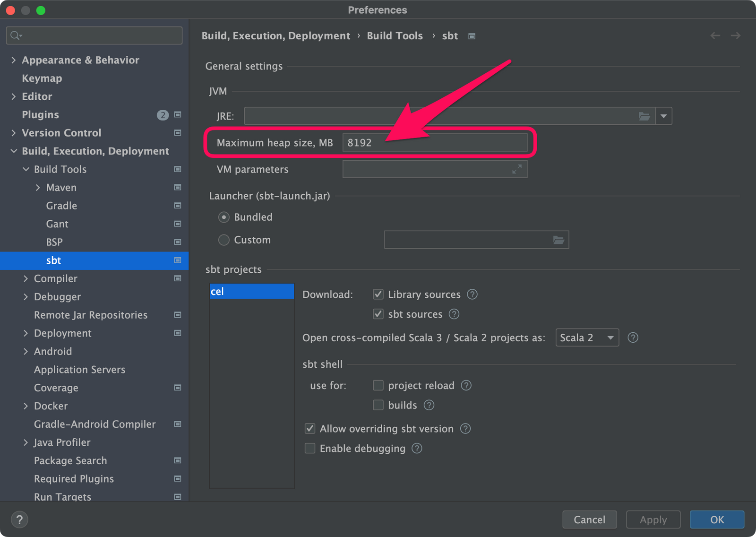Image resolution: width=756 pixels, height=537 pixels.
Task: Click the back navigation arrow
Action: click(715, 36)
